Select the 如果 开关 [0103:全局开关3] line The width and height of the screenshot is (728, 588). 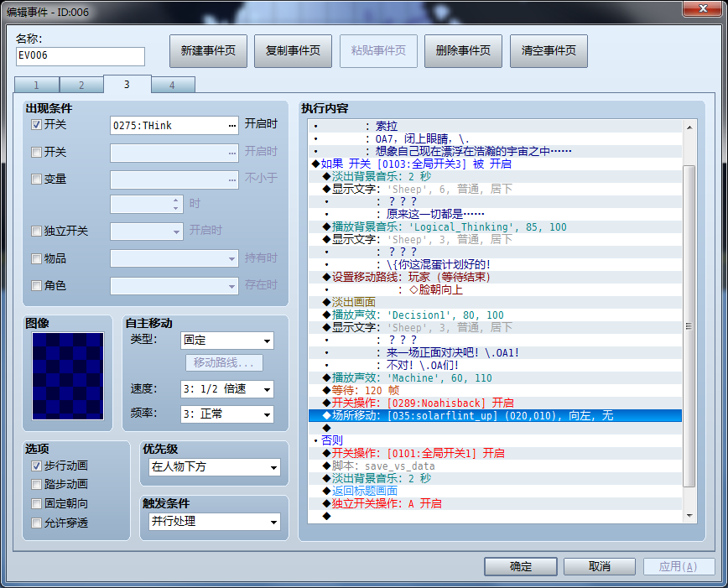495,164
